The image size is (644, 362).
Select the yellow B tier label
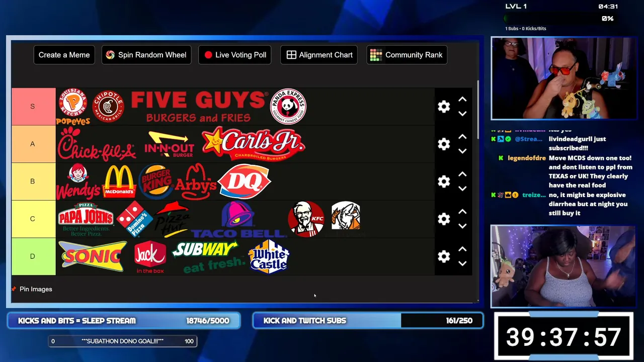click(33, 182)
